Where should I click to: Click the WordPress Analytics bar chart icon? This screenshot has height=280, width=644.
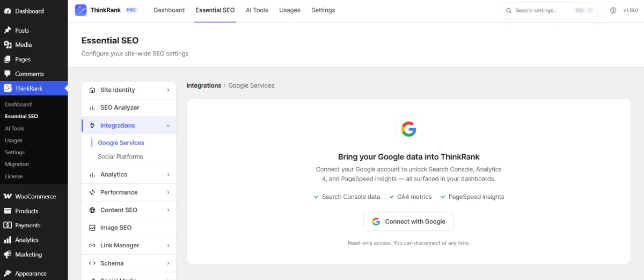point(8,240)
